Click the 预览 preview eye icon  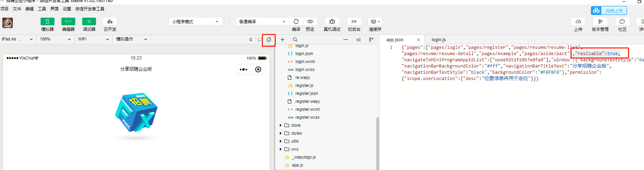(310, 21)
